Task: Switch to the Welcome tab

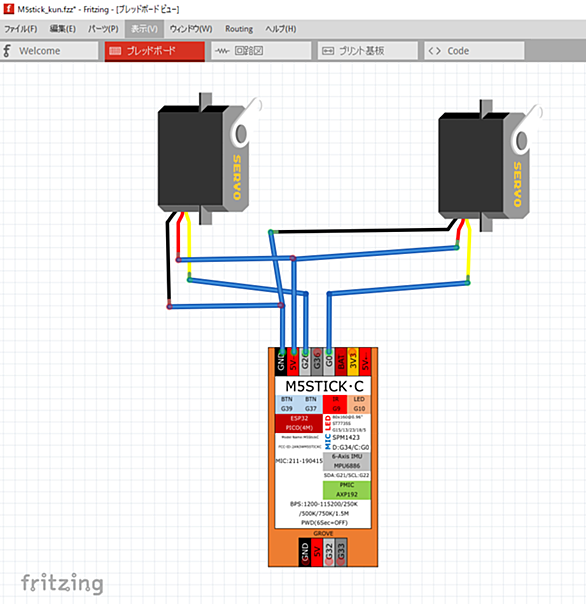Action: 49,51
